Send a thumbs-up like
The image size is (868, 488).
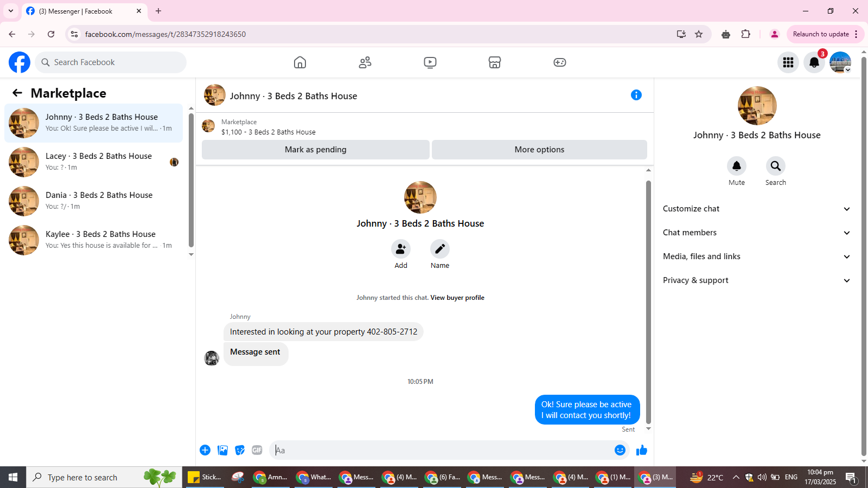[x=642, y=450]
